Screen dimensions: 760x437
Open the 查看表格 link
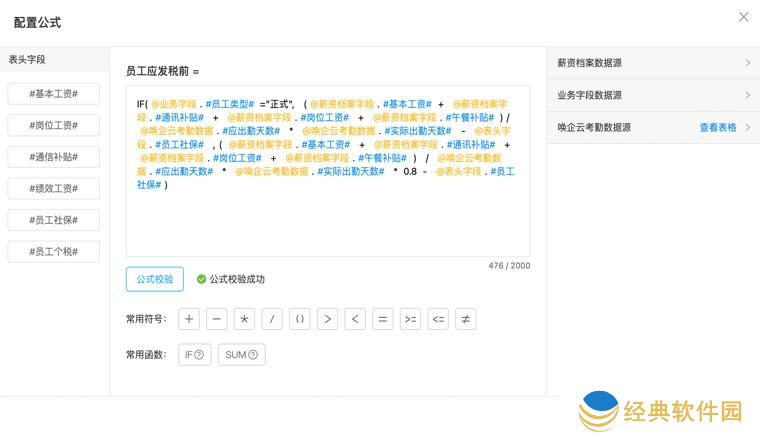click(717, 127)
